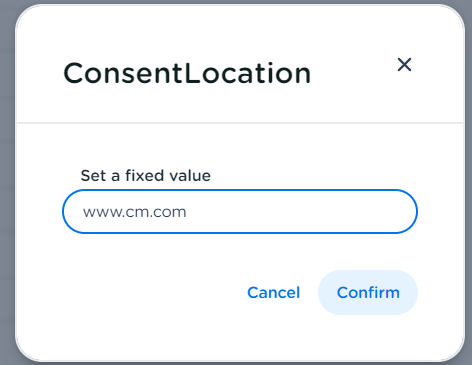Dismiss the dialog using the X icon
Screen dimensions: 472x365
[x=404, y=64]
